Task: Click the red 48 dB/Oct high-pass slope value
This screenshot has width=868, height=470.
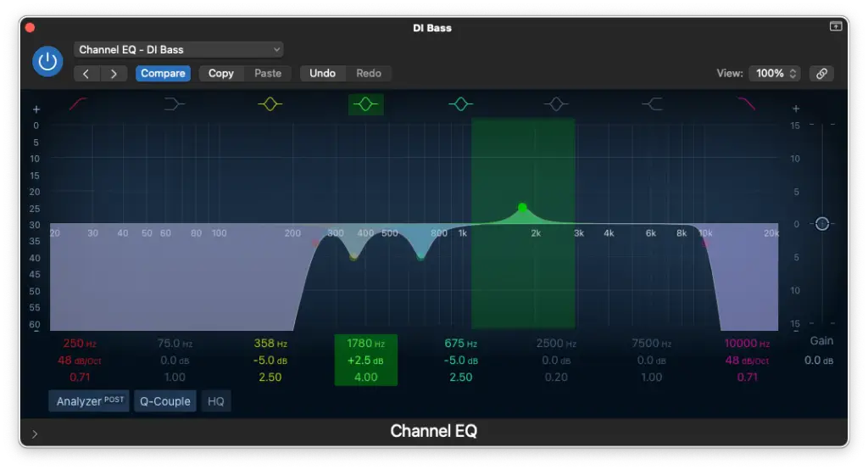Action: [x=79, y=361]
